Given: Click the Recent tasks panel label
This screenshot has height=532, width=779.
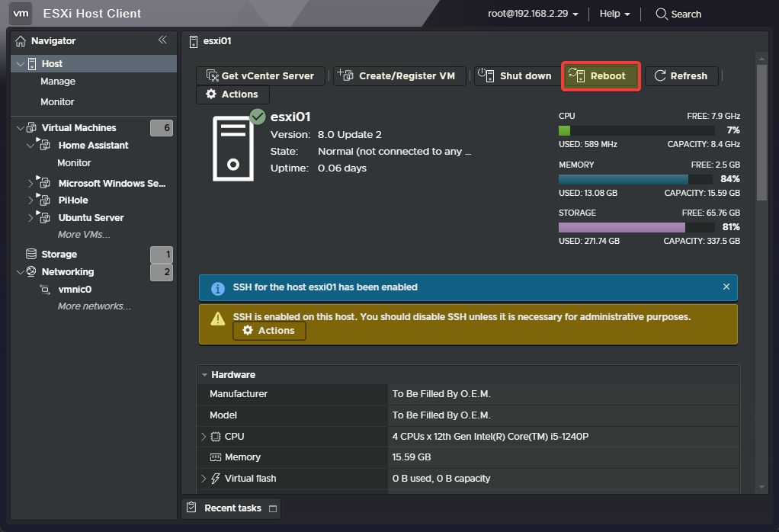Looking at the screenshot, I should [232, 508].
